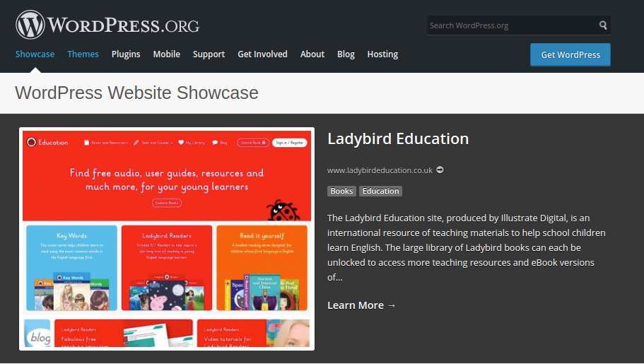The height and width of the screenshot is (364, 644).
Task: Go to the Plugins section
Action: coord(126,54)
